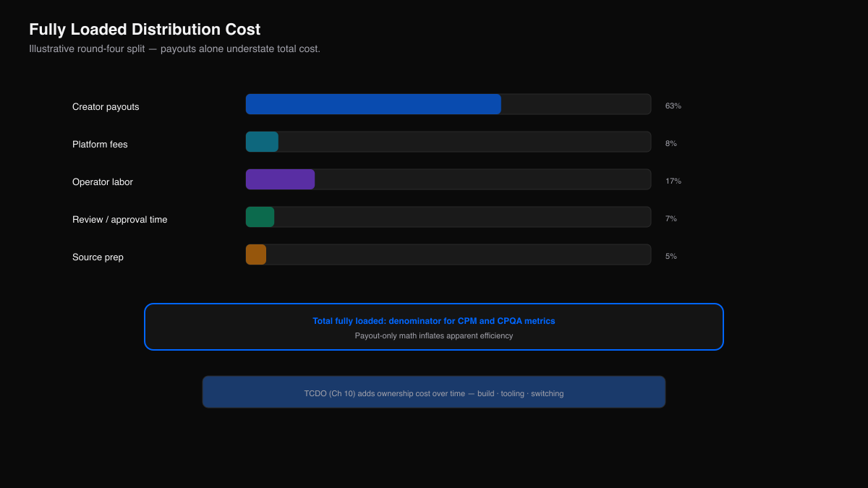Click the 'Operator labor' label

click(103, 182)
